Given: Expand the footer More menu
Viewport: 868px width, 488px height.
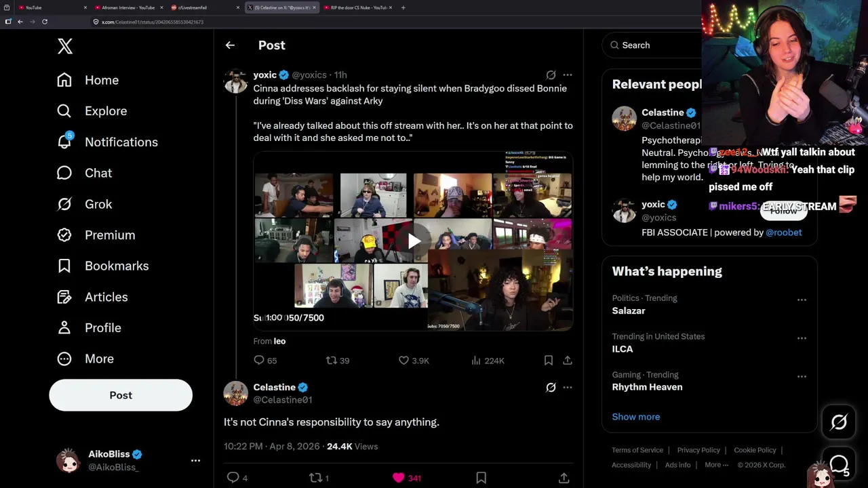Looking at the screenshot, I should pyautogui.click(x=716, y=465).
